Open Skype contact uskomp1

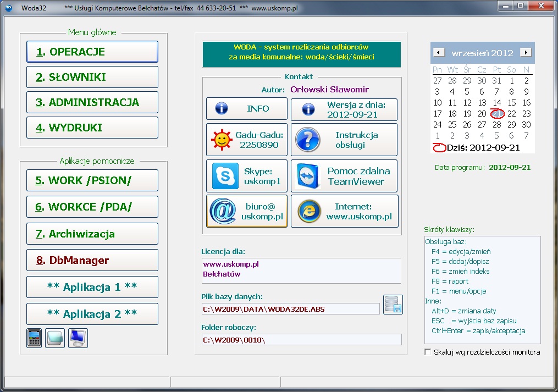point(246,176)
